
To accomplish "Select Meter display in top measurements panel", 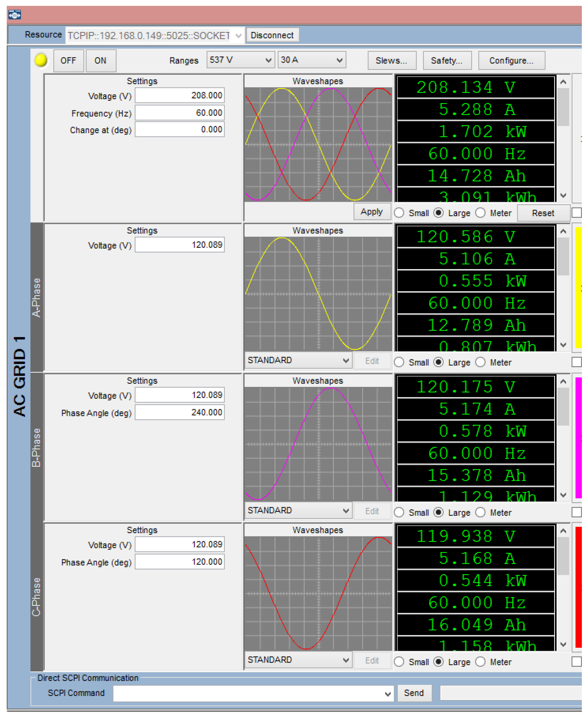I will point(480,213).
